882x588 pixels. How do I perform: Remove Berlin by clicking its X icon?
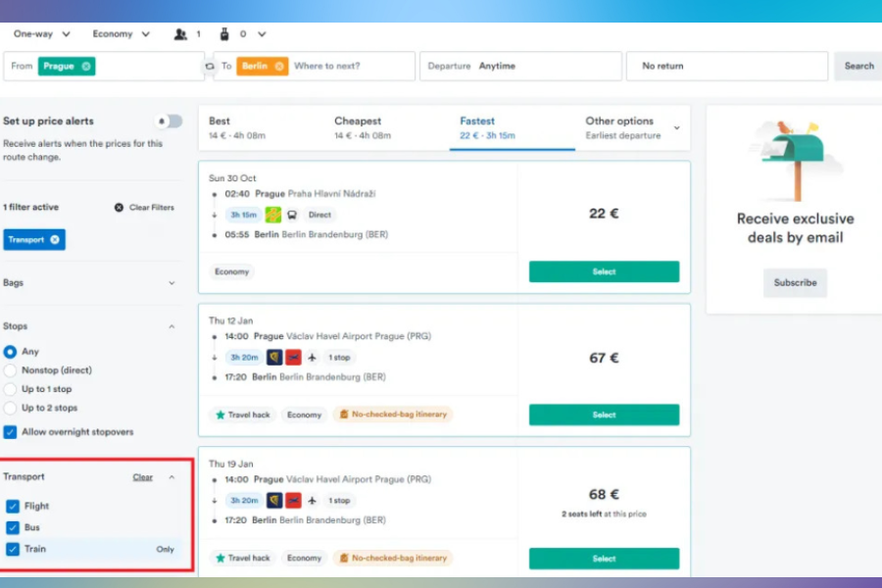(278, 66)
